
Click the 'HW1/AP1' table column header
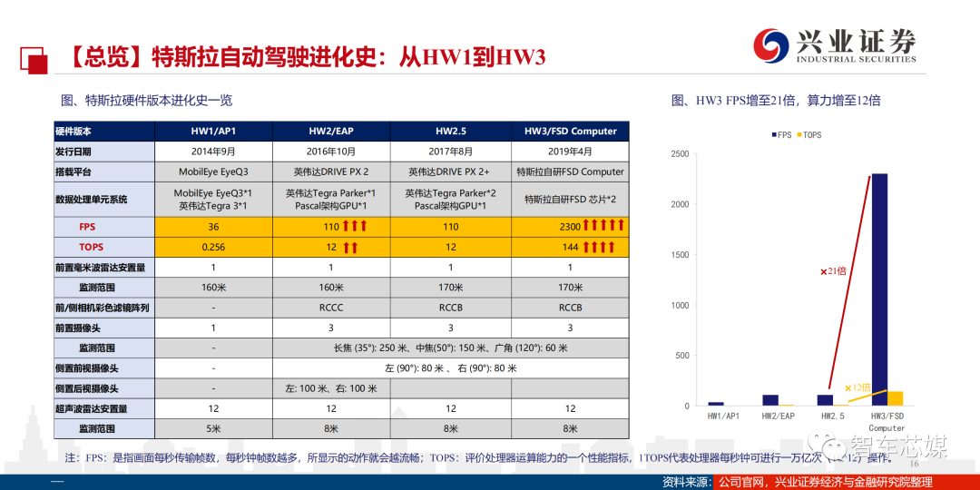click(x=213, y=132)
